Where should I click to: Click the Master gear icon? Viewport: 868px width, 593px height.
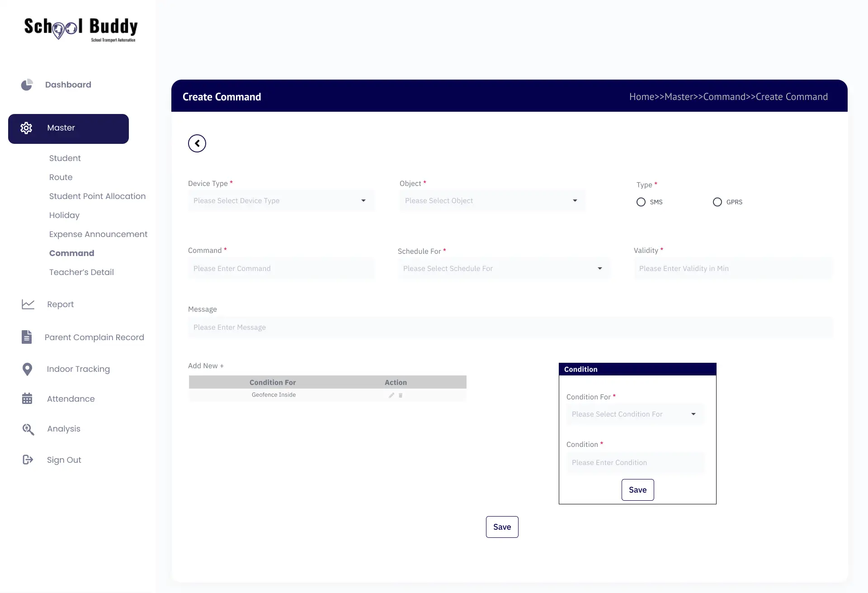click(x=26, y=128)
